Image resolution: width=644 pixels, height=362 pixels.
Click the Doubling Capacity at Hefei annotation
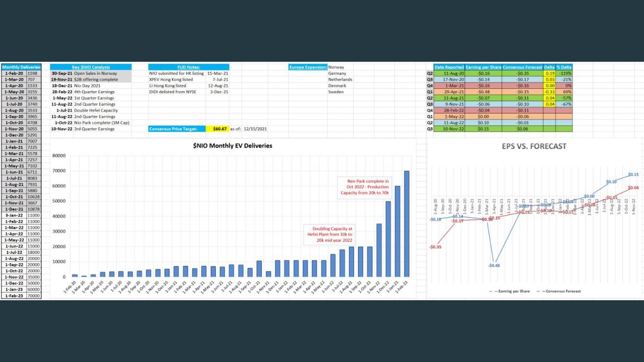(x=330, y=235)
